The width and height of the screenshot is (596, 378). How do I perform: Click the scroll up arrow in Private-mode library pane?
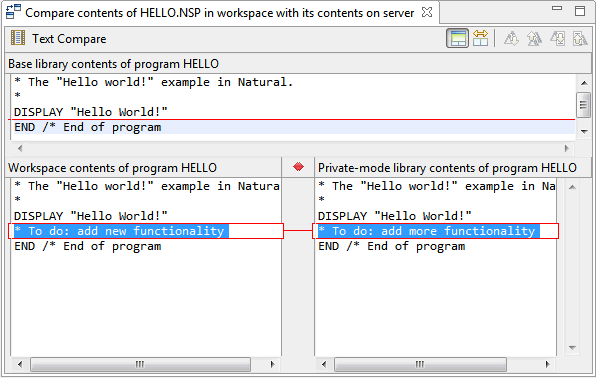click(x=572, y=187)
